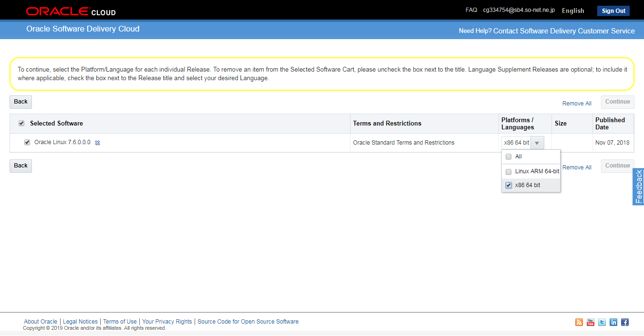Open Oracle's LinkedIn page icon
The width and height of the screenshot is (644, 336).
coord(613,322)
